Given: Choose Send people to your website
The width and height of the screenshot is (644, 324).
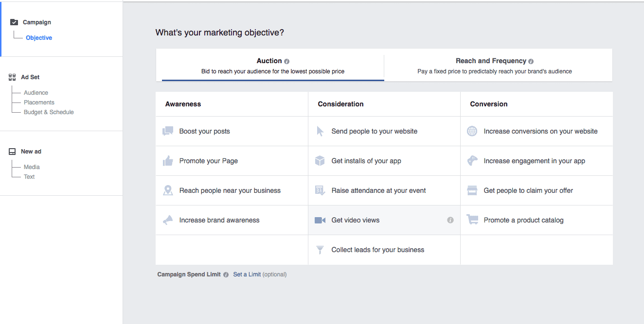Looking at the screenshot, I should tap(384, 131).
